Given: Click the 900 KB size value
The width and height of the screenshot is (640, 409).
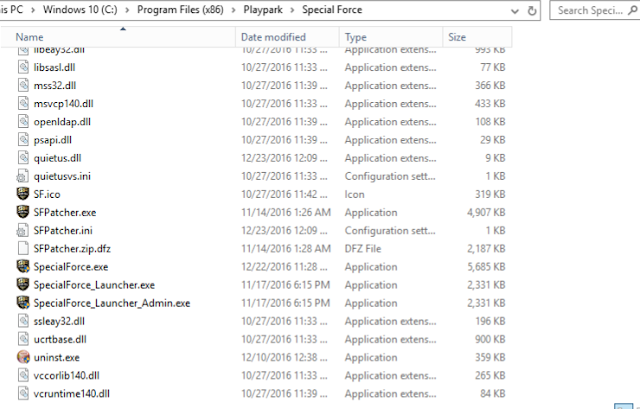Looking at the screenshot, I should tap(490, 339).
